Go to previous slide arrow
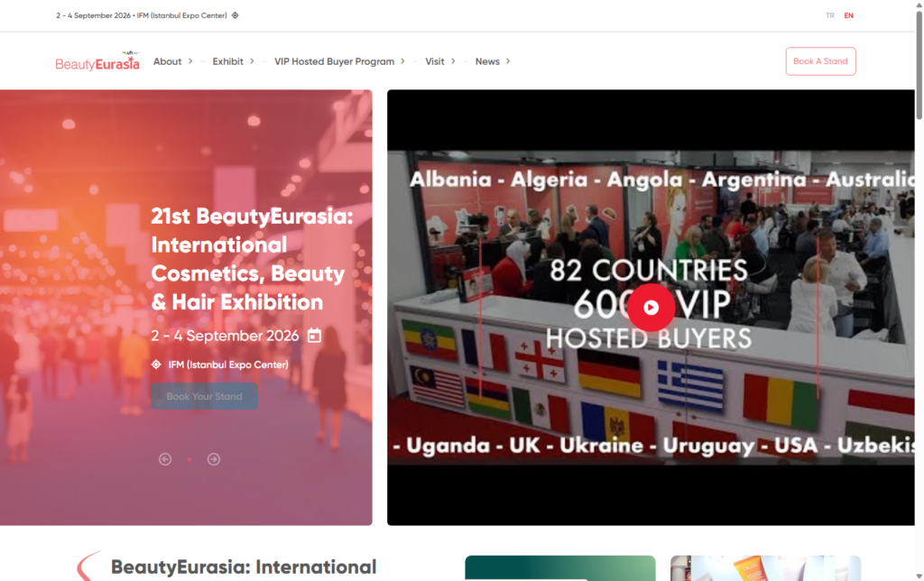The height and width of the screenshot is (581, 924). pos(165,459)
